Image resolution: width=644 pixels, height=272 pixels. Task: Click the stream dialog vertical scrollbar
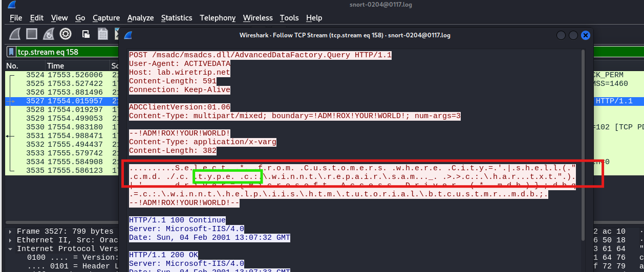[583, 145]
